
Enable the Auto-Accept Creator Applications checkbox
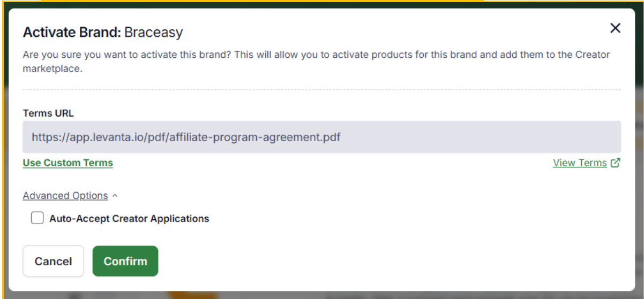(37, 218)
